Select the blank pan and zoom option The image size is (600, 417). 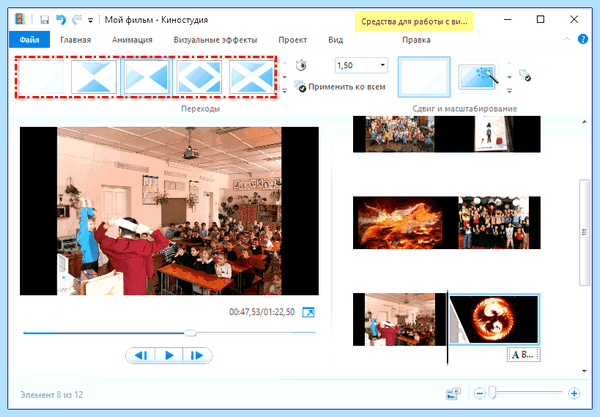424,77
